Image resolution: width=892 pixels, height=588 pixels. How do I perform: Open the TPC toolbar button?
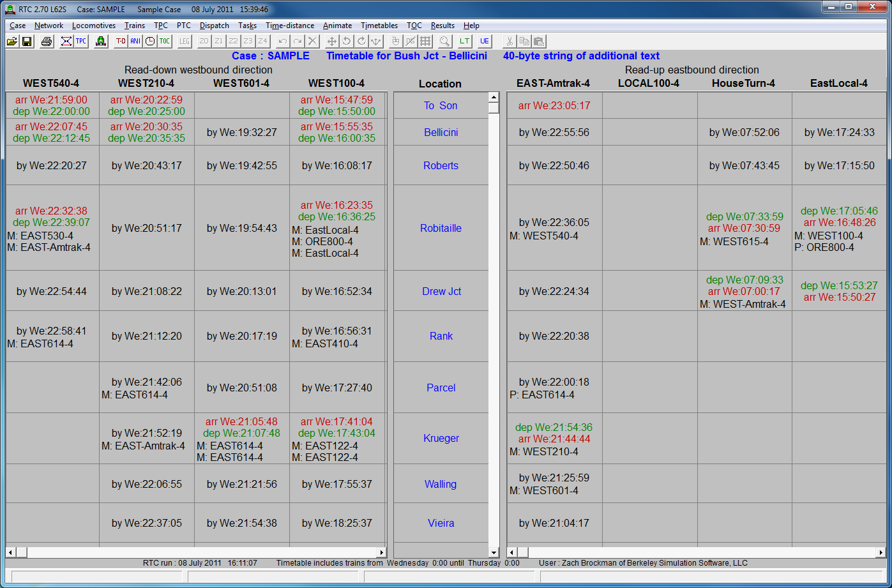[x=81, y=41]
